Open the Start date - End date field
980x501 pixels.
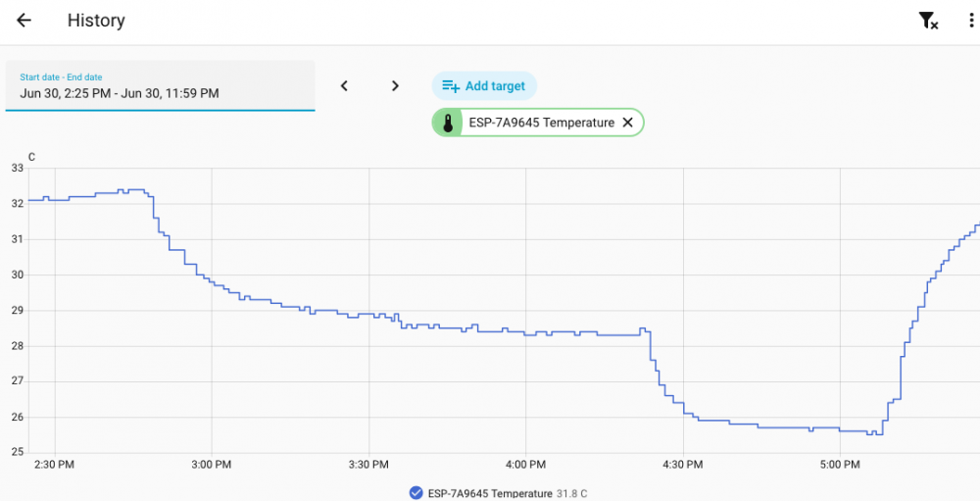pyautogui.click(x=160, y=86)
